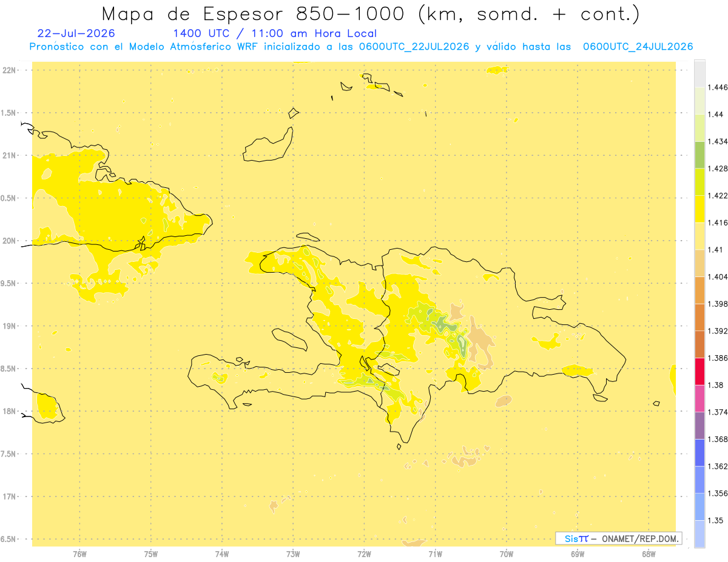728x562 pixels.
Task: Click the 19N latitude label
Action: pyautogui.click(x=9, y=326)
